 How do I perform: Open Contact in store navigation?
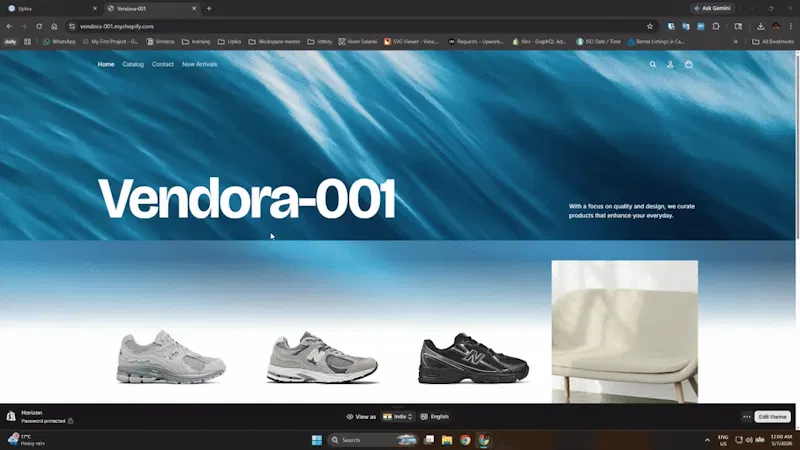tap(163, 64)
